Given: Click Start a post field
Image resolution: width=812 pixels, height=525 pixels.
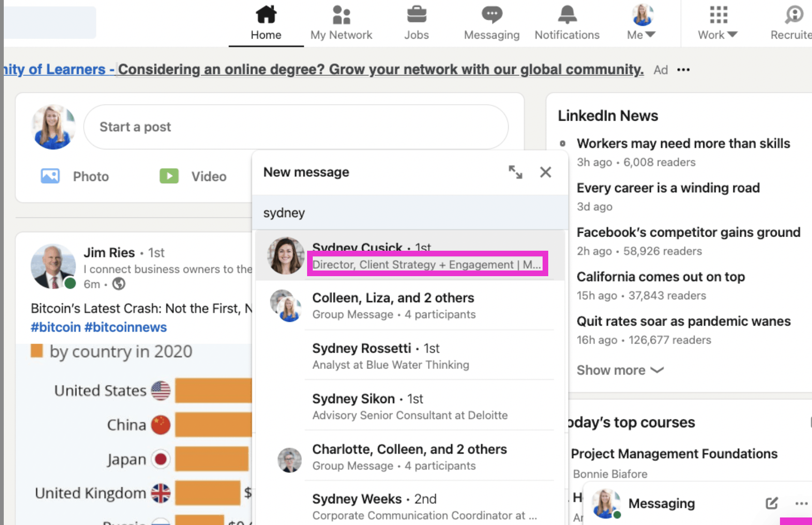Looking at the screenshot, I should [296, 127].
